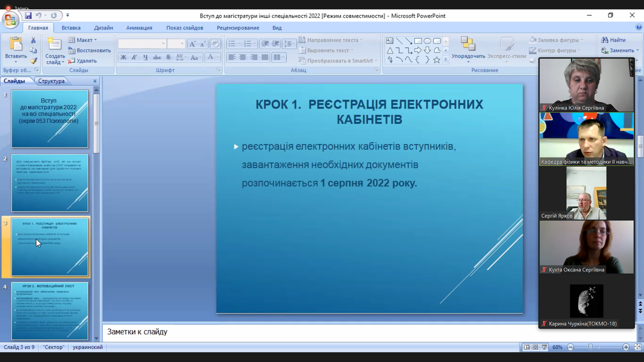Select the oval shape in the shapes gallery
The height and width of the screenshot is (362, 644).
coord(427,41)
